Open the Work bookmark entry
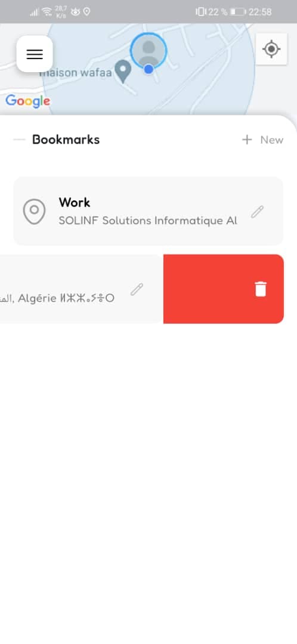This screenshot has height=644, width=297. (x=148, y=211)
